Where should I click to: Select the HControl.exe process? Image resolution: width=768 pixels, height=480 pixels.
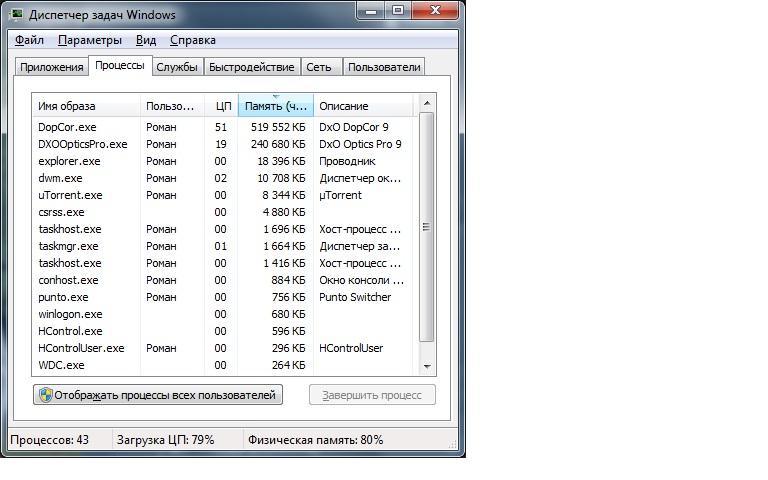tap(225, 331)
